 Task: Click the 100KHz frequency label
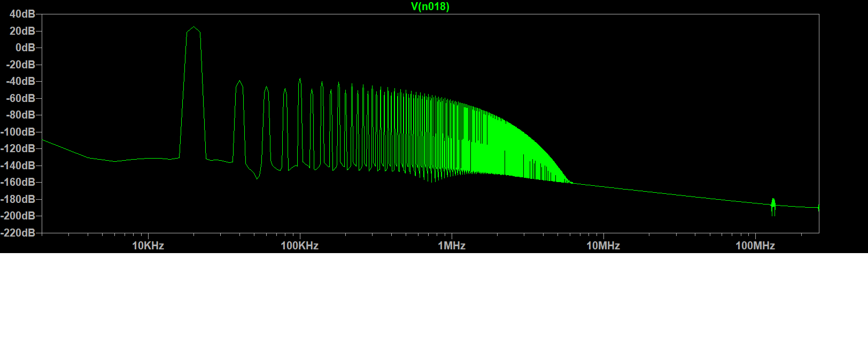(x=300, y=246)
